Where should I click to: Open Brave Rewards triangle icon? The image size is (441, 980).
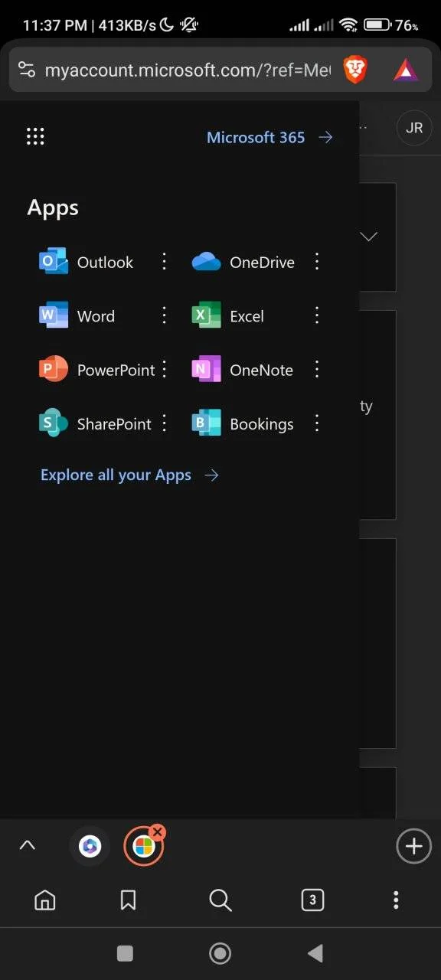pos(406,70)
